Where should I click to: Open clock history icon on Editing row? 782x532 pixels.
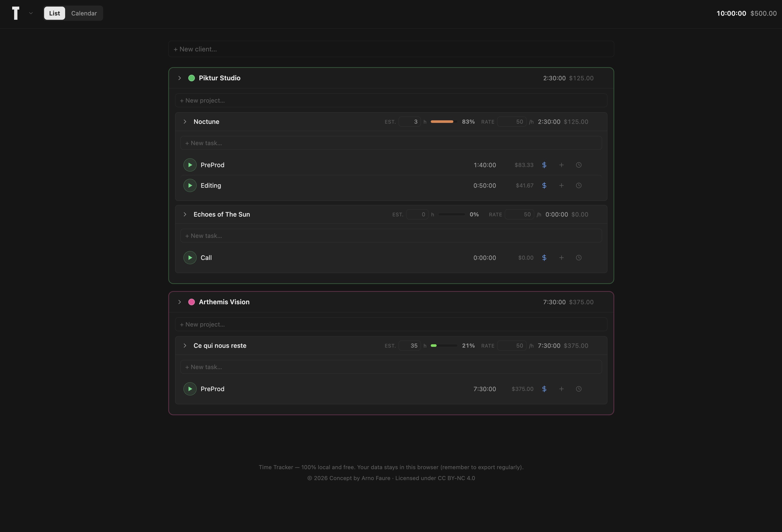(x=579, y=185)
